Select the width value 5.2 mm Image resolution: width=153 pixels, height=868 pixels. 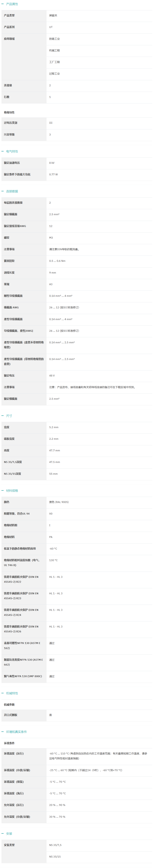click(54, 427)
